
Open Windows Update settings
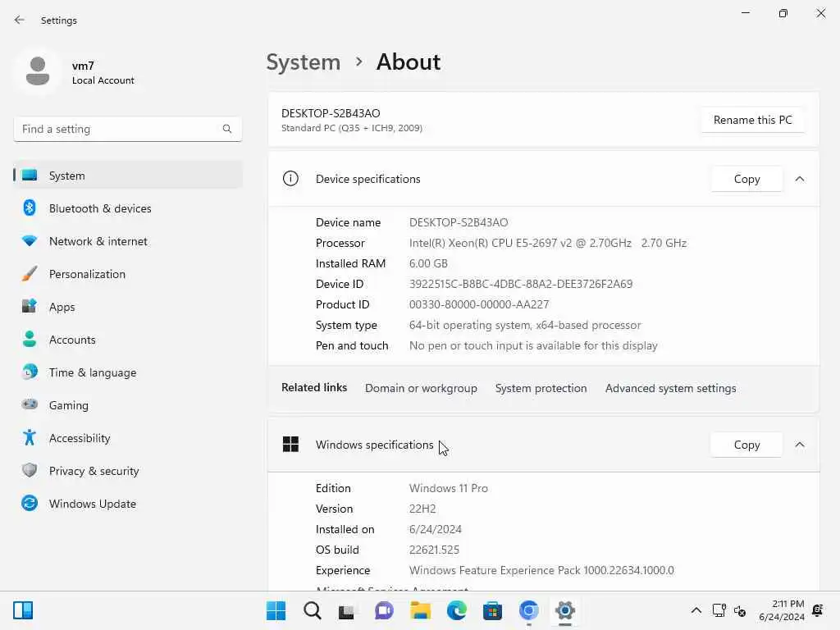point(128,503)
